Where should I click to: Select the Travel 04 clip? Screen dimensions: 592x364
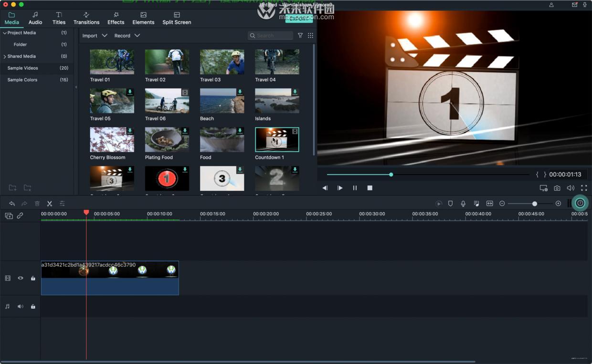tap(277, 62)
